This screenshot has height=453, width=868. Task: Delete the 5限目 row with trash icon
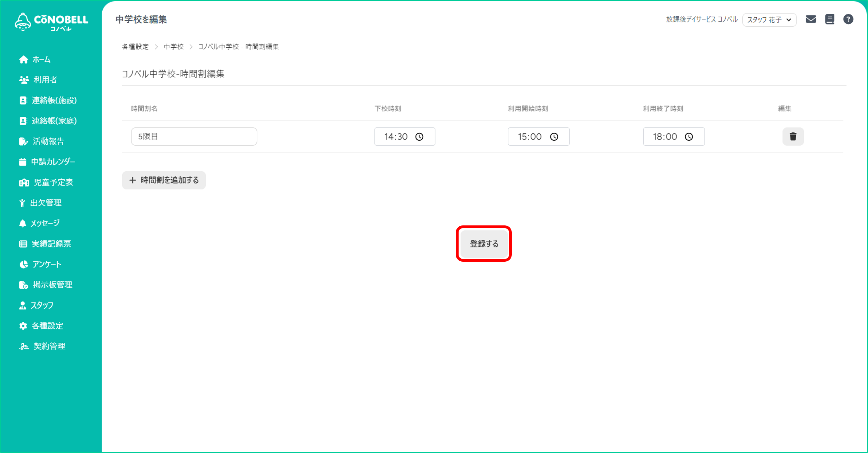tap(793, 136)
